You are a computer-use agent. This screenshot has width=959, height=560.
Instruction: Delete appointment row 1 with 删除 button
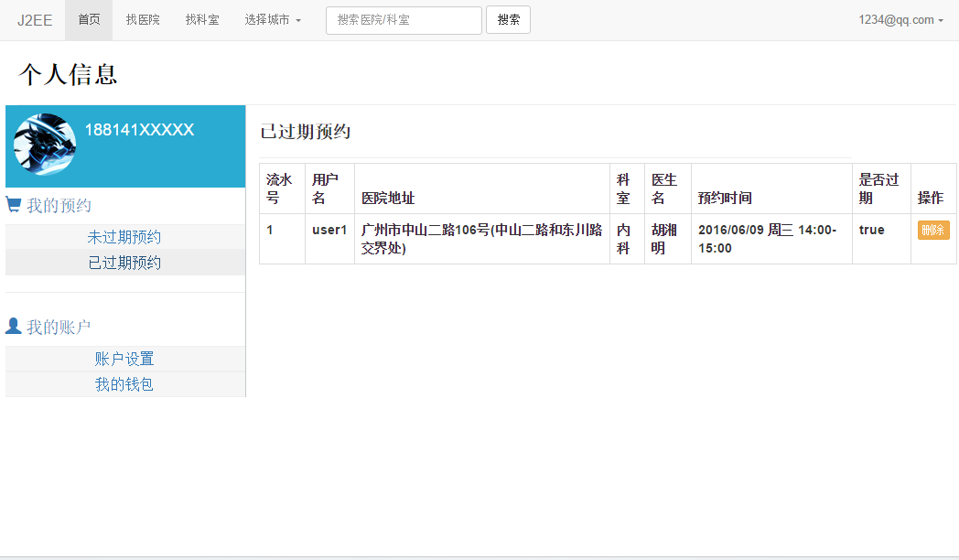click(x=933, y=230)
